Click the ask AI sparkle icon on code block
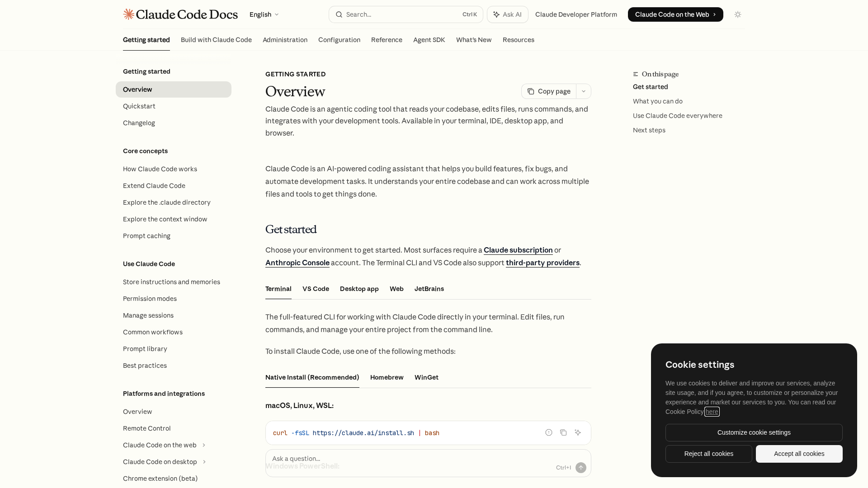 point(578,432)
